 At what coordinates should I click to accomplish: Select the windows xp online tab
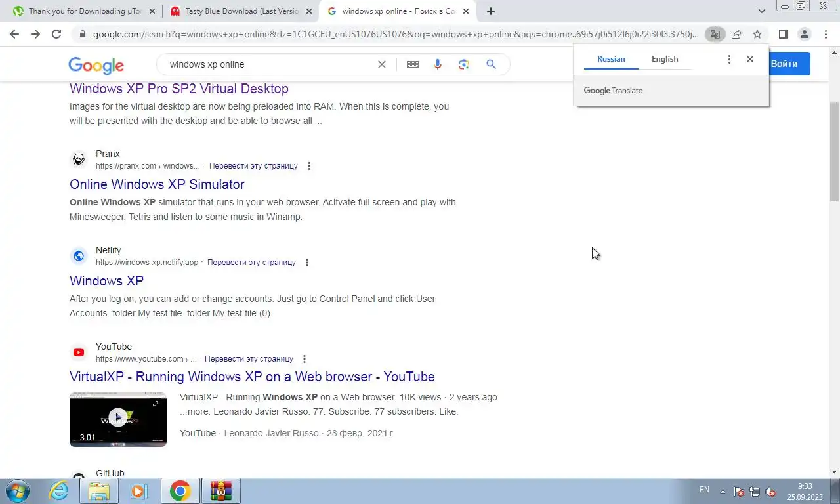click(398, 11)
